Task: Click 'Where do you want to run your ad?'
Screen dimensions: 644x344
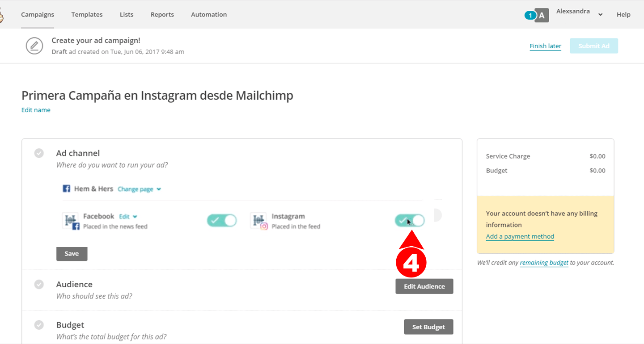Action: point(112,165)
